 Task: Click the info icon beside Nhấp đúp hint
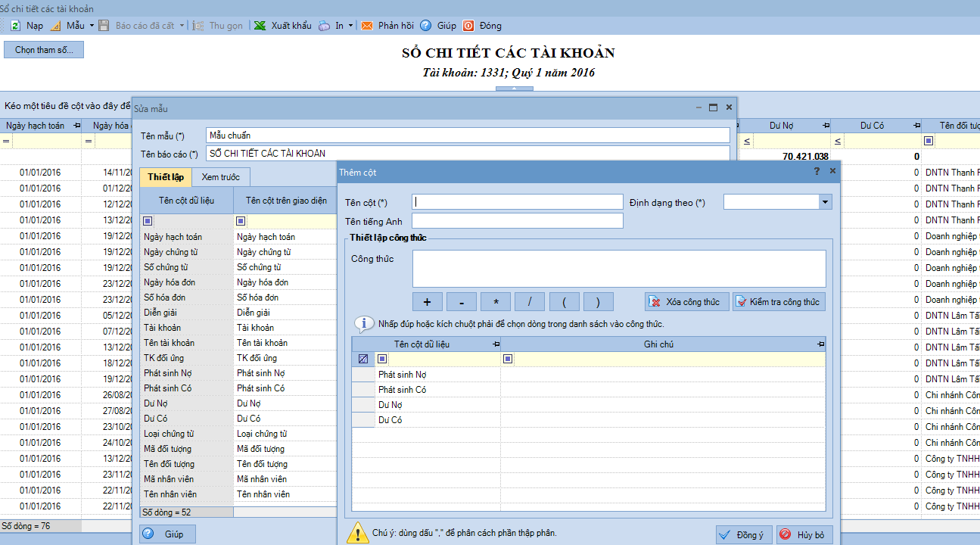[x=364, y=324]
